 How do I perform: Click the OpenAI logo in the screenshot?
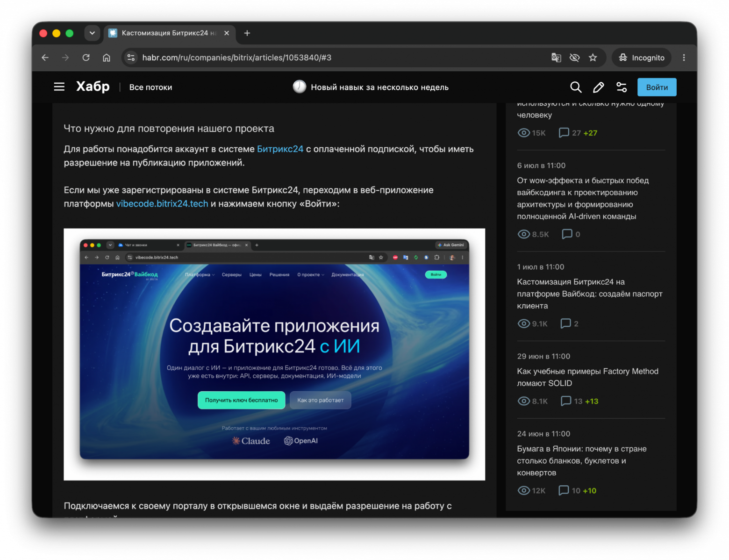click(301, 441)
